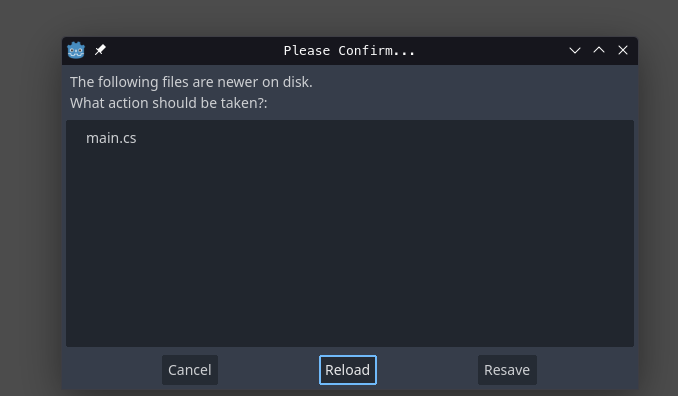Toggle the pin window icon

pos(100,50)
